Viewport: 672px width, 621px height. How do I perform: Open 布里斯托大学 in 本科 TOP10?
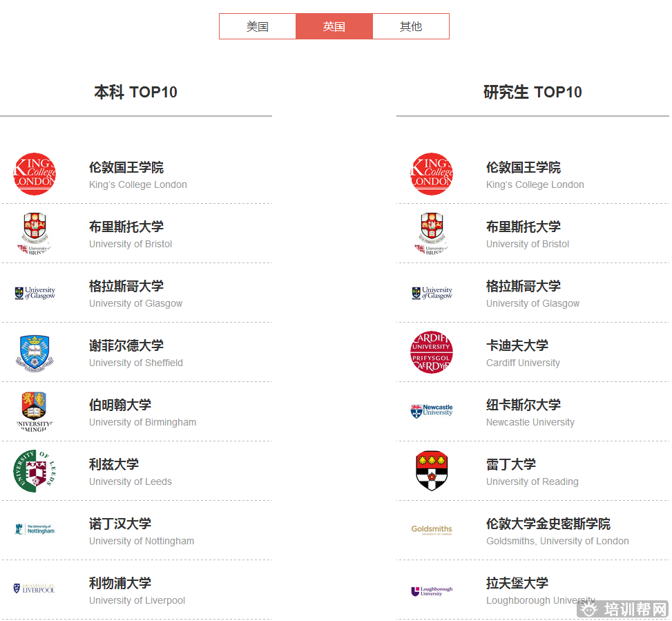(126, 227)
